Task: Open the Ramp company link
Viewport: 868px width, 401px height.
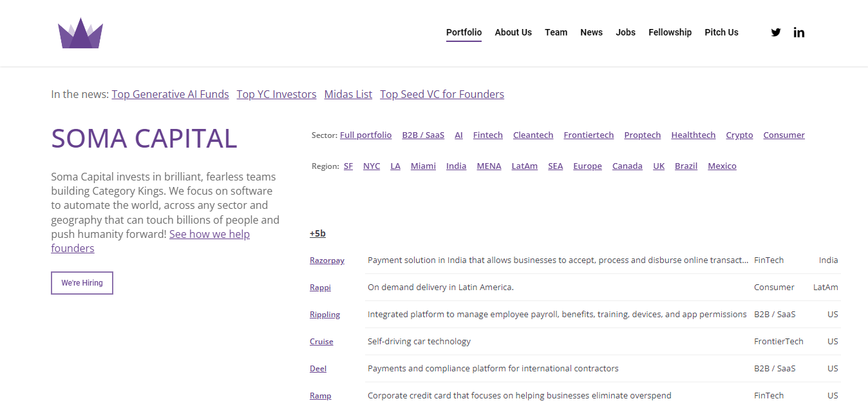Action: (x=321, y=396)
